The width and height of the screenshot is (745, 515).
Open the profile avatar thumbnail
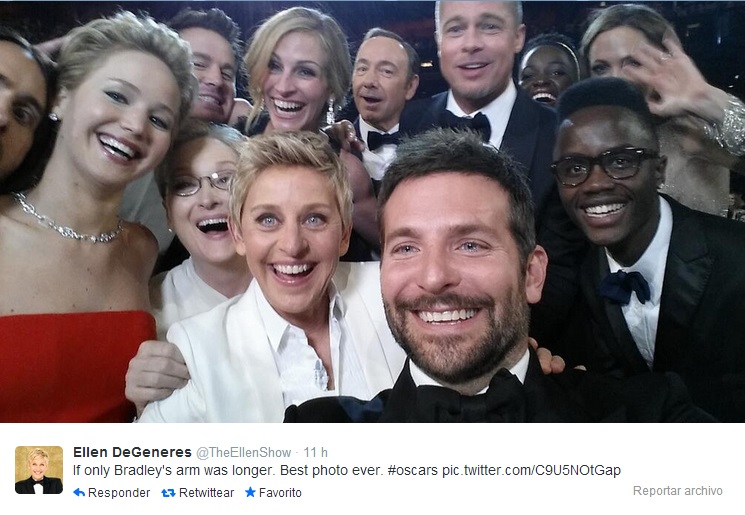coord(39,470)
